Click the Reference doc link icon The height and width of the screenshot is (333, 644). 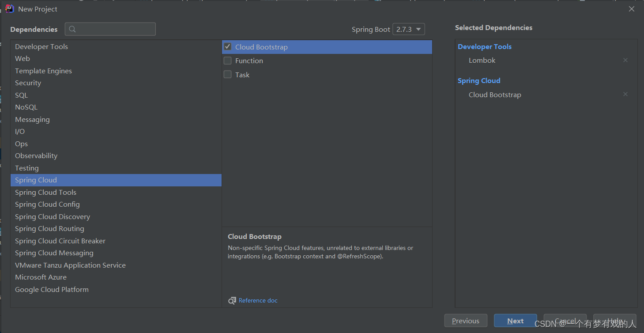(232, 301)
